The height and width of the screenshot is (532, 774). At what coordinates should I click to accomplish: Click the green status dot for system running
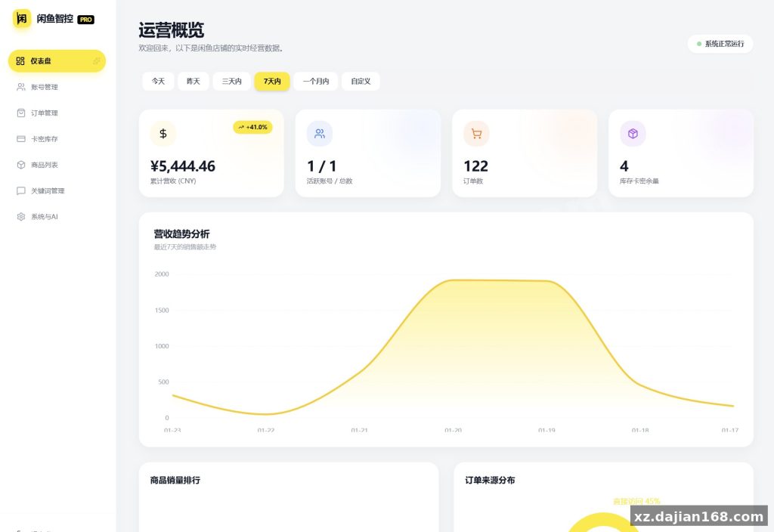coord(698,44)
